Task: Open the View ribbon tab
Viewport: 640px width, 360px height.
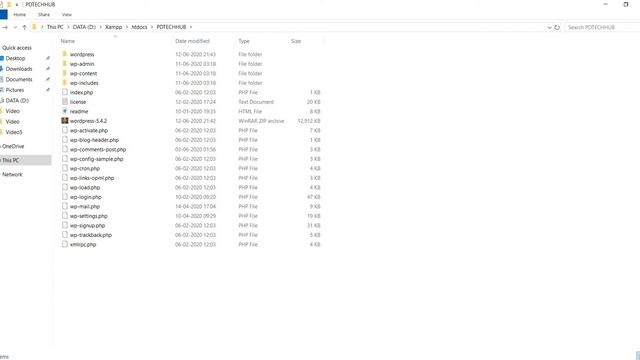Action: (x=67, y=15)
